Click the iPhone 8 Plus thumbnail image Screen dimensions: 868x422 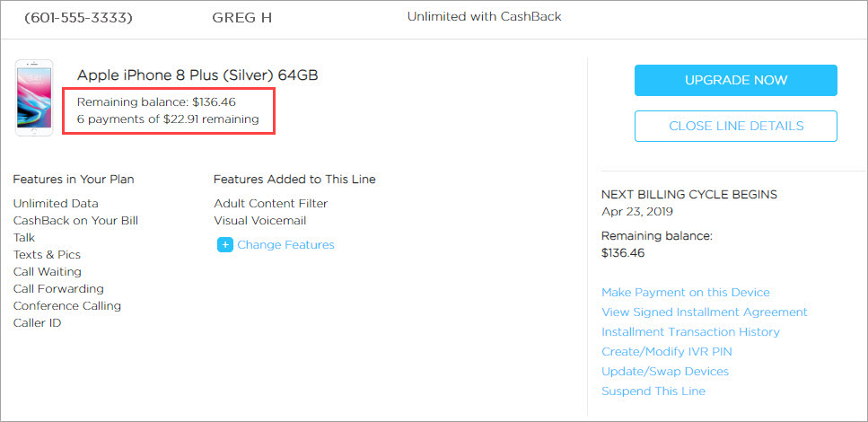tap(34, 98)
